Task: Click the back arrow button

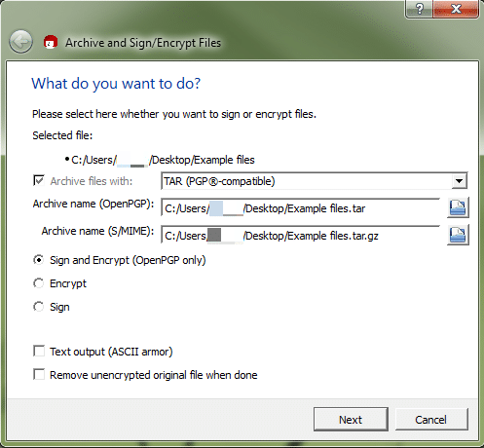Action: 20,42
